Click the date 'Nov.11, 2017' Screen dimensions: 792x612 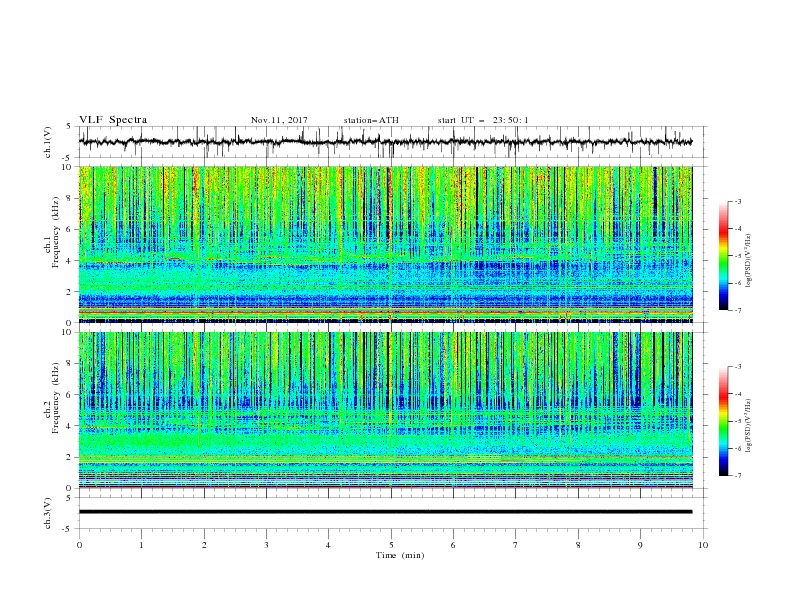pos(279,120)
